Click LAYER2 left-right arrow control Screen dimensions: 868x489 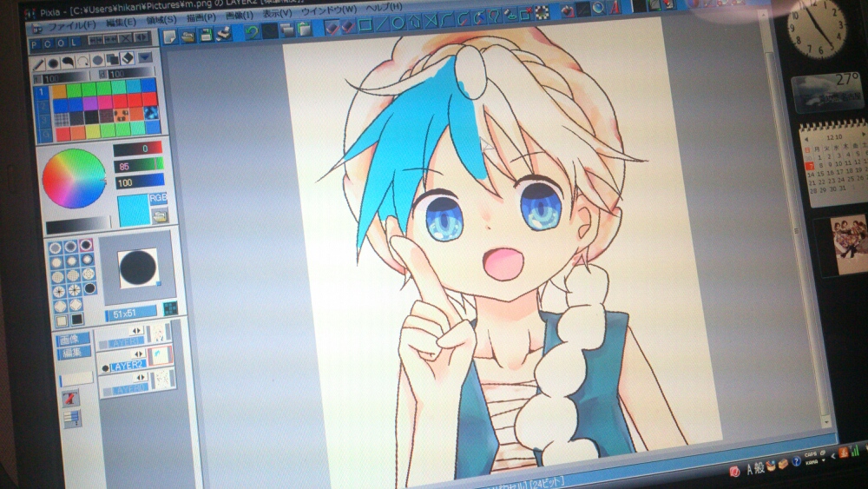[x=139, y=354]
